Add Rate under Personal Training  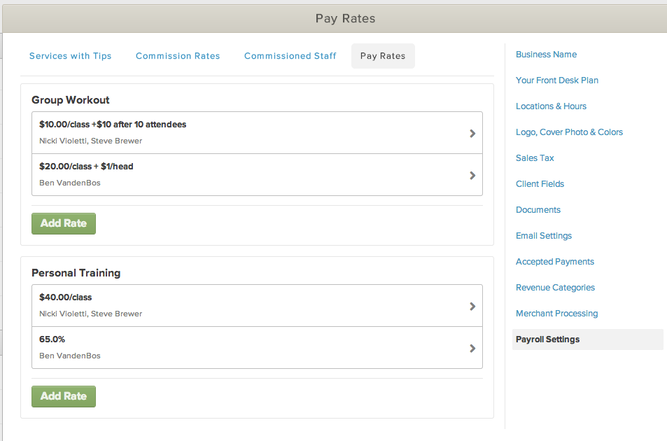pyautogui.click(x=63, y=396)
